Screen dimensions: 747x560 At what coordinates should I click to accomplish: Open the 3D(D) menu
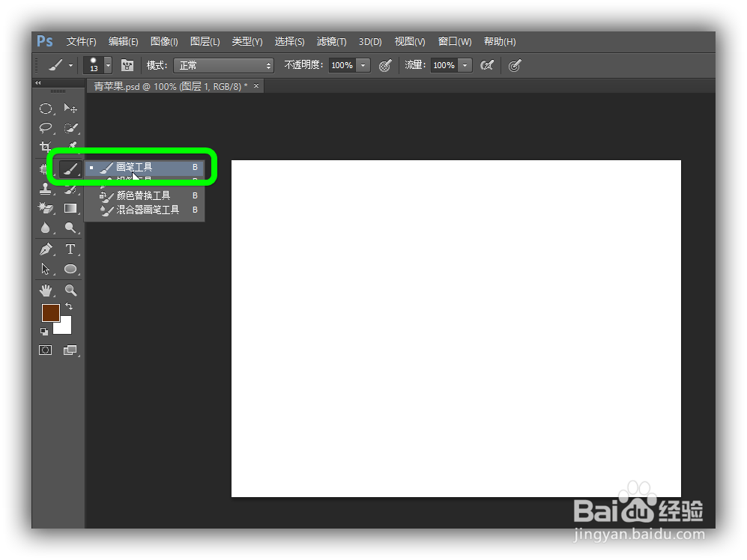(x=370, y=42)
